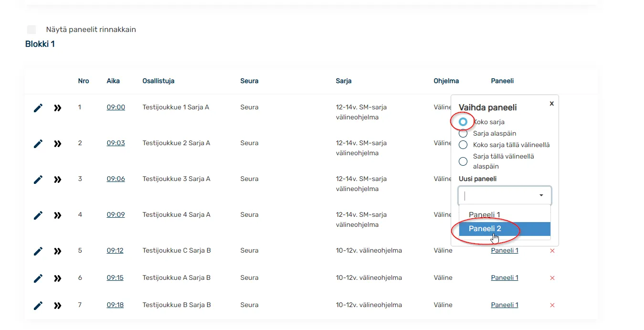This screenshot has height=330, width=644.
Task: Click Paneeli 1 link for row 5
Action: click(505, 250)
